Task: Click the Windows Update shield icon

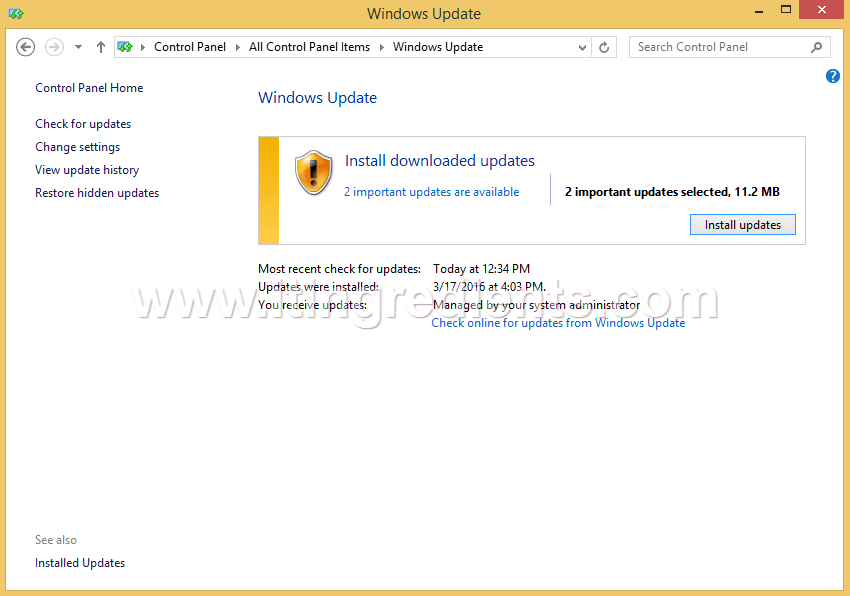Action: [x=313, y=172]
